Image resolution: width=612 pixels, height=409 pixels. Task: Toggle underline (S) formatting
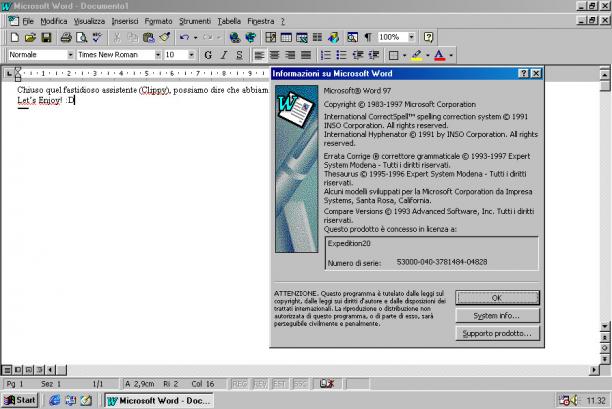[x=239, y=55]
